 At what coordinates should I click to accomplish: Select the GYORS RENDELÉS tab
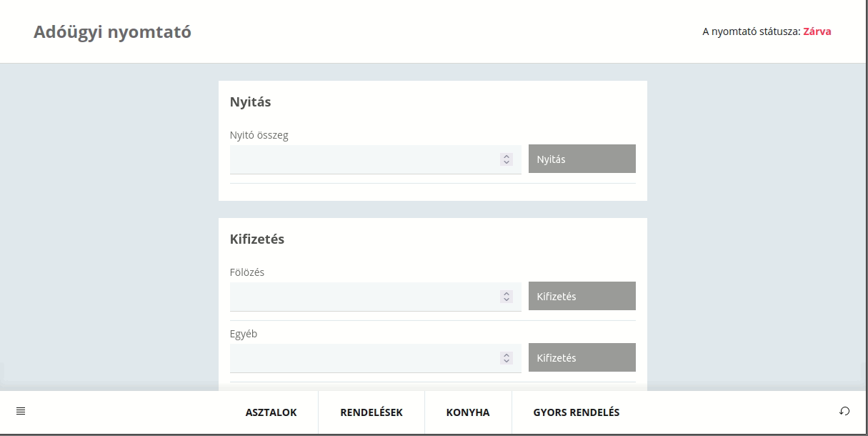[577, 412]
